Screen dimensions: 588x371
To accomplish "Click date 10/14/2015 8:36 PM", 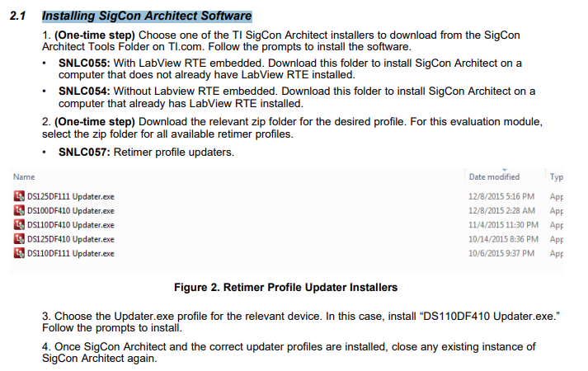I will [x=503, y=239].
